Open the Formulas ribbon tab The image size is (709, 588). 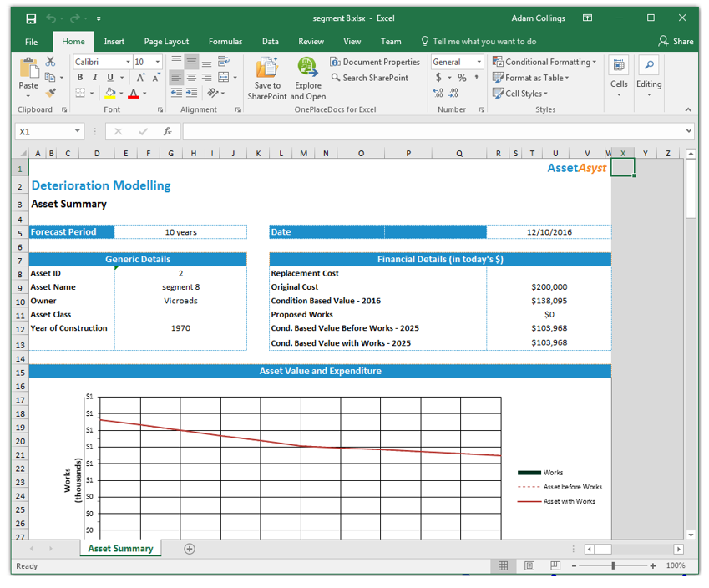coord(225,41)
